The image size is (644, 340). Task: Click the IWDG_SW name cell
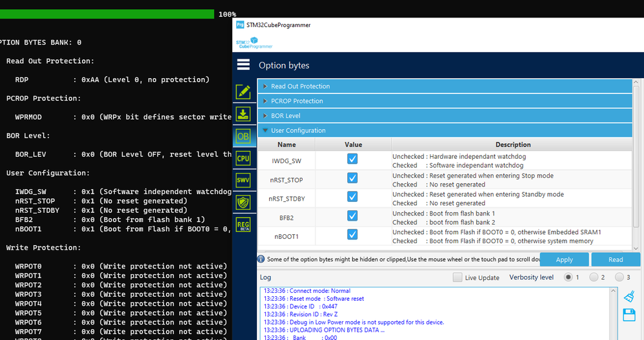pyautogui.click(x=287, y=161)
